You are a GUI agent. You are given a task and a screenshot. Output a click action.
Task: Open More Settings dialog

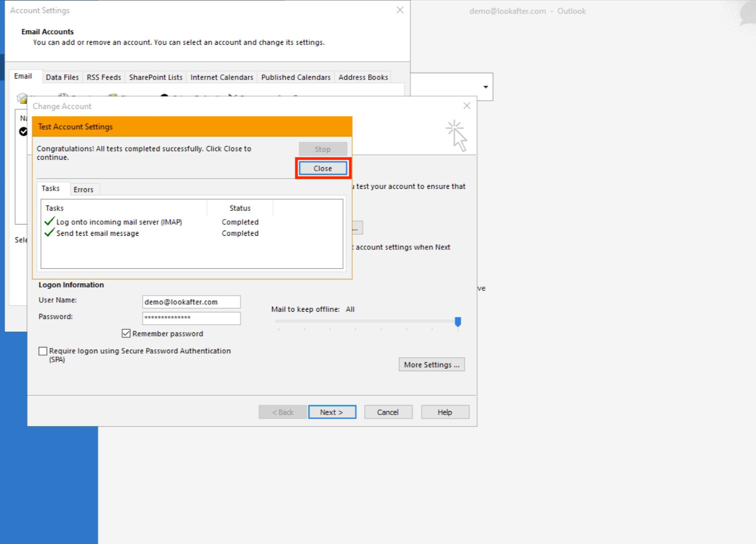tap(431, 365)
